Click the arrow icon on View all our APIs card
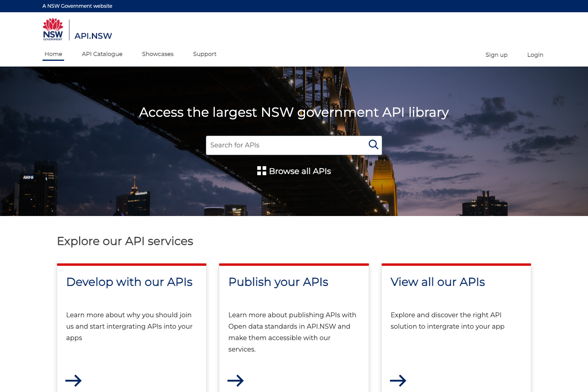The width and height of the screenshot is (588, 392). (398, 381)
